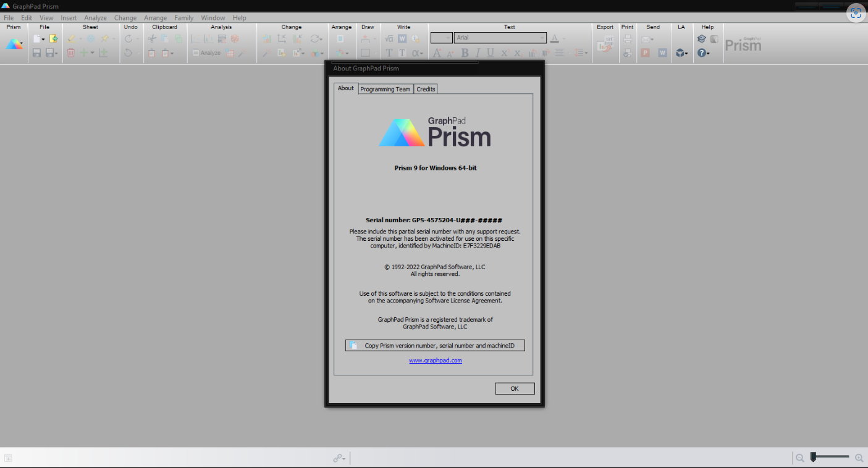Click the green plus new sheet icon
Screen dimensions: 868x468
84,53
